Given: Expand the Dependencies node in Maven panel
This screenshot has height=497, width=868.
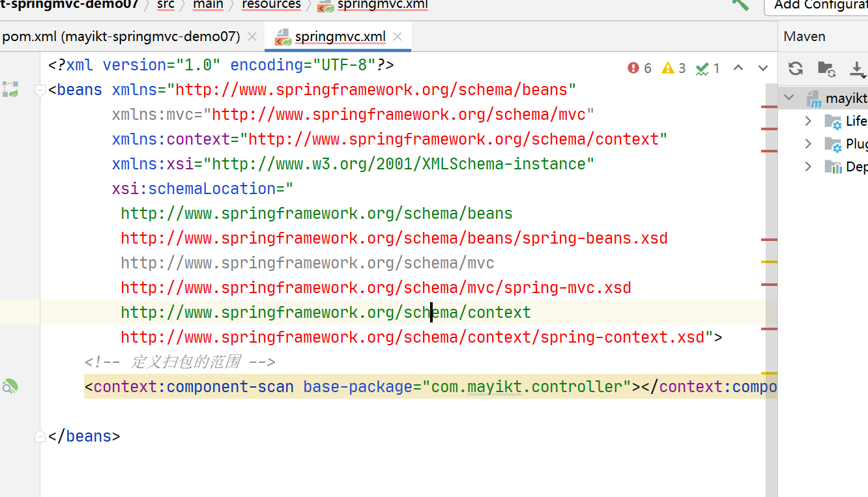Looking at the screenshot, I should point(808,166).
